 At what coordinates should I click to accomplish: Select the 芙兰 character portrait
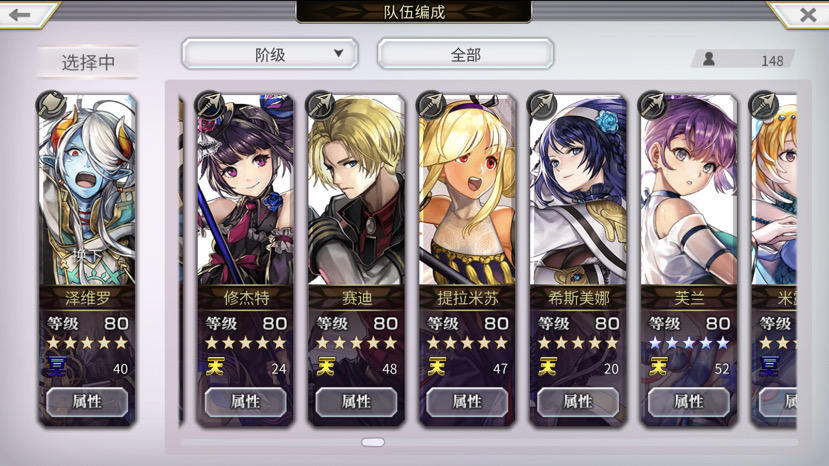pyautogui.click(x=688, y=190)
